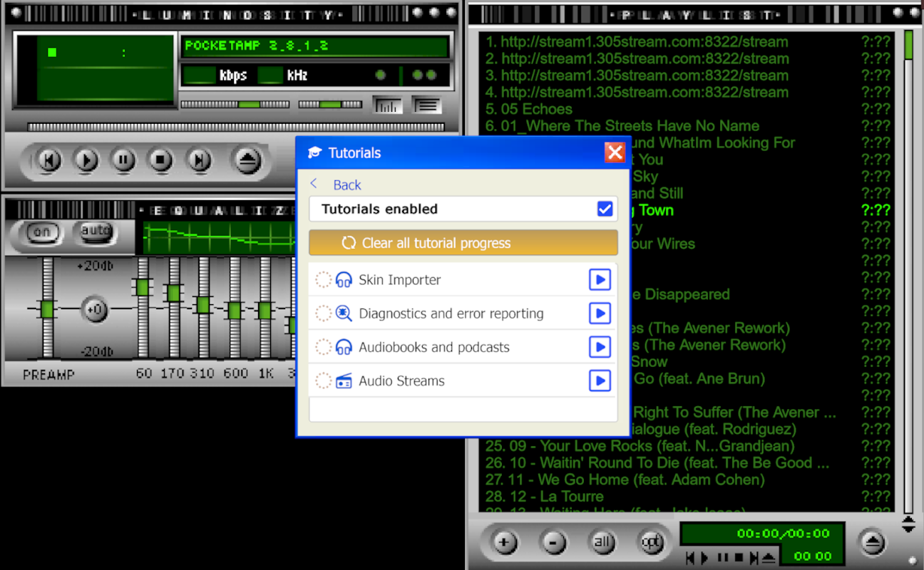Close the Tutorials dialog
Image resolution: width=924 pixels, height=570 pixels.
615,152
